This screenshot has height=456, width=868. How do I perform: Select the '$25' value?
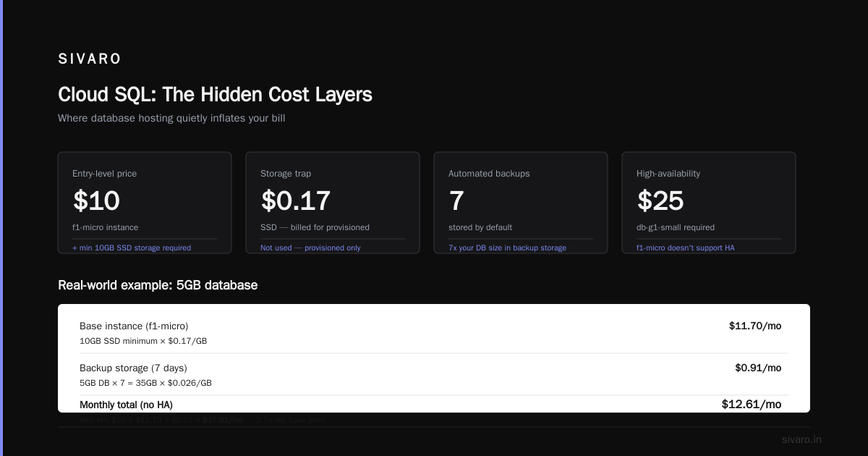point(660,200)
